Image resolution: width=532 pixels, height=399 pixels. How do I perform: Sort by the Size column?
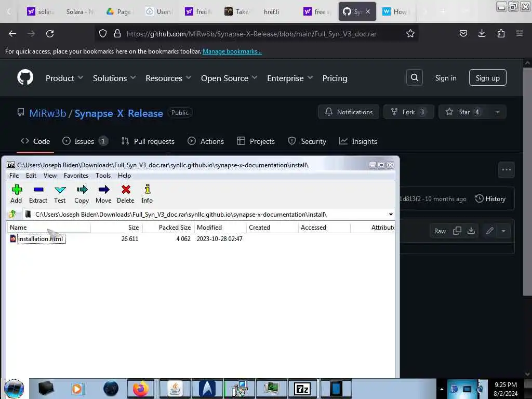tap(117, 228)
